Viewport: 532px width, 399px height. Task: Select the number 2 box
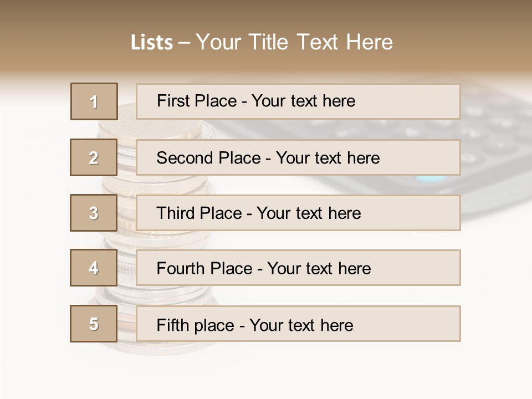(x=94, y=157)
